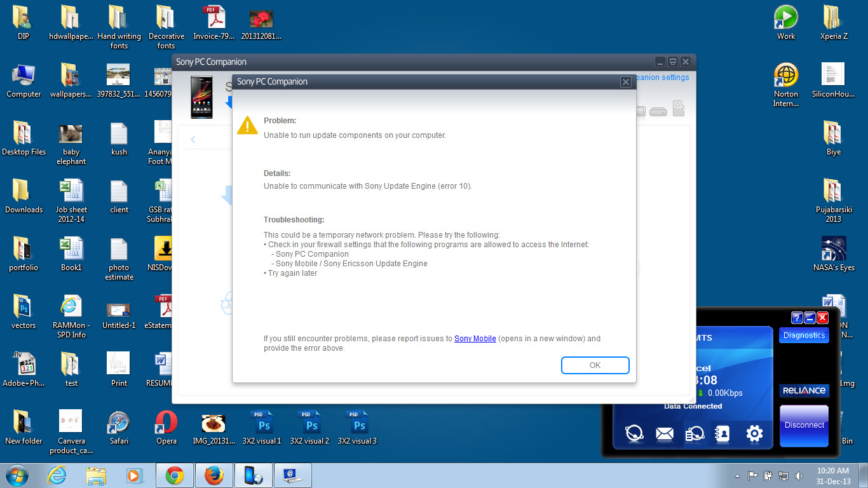Click the error text mentioning error 10
868x488 pixels.
pyautogui.click(x=368, y=186)
